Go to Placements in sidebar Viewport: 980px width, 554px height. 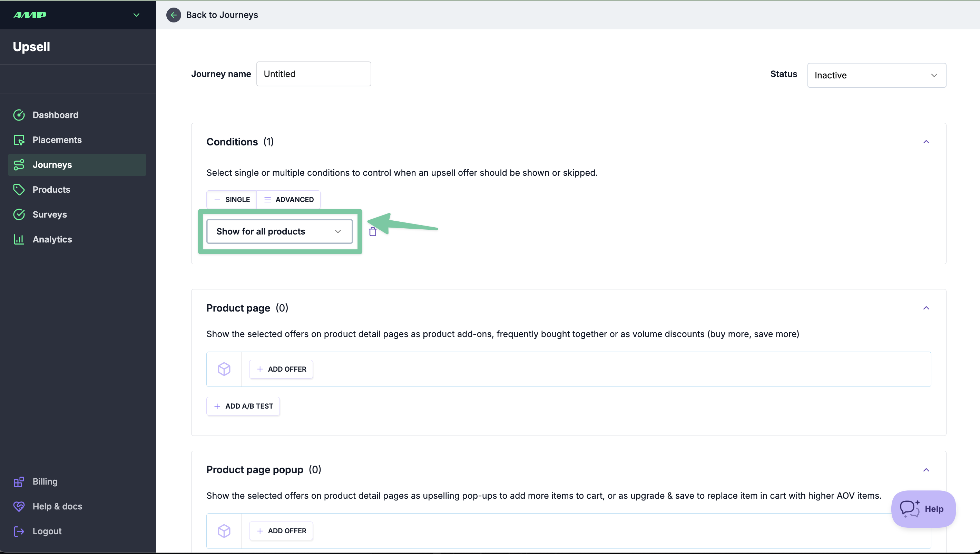tap(57, 140)
